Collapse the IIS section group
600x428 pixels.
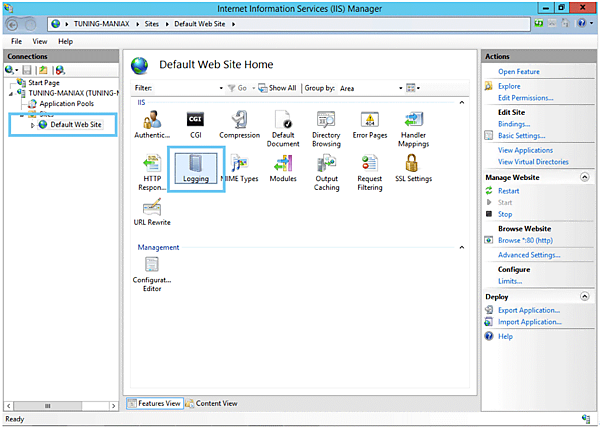(x=462, y=103)
